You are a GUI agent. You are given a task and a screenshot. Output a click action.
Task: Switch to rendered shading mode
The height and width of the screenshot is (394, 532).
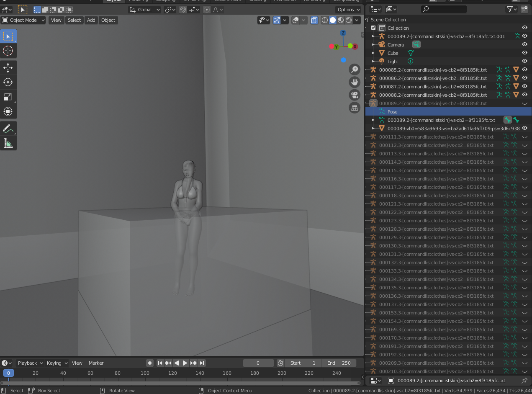(x=349, y=20)
